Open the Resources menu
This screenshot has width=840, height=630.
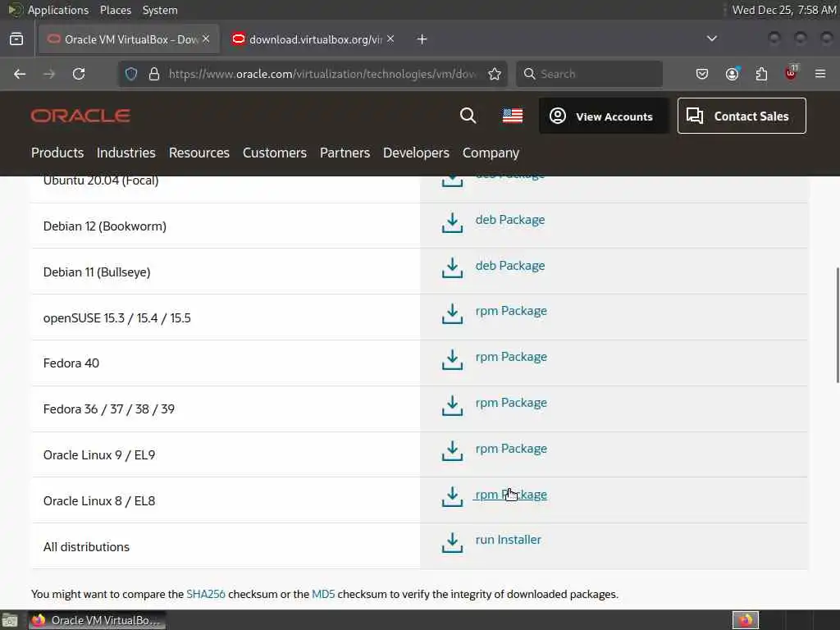click(199, 153)
